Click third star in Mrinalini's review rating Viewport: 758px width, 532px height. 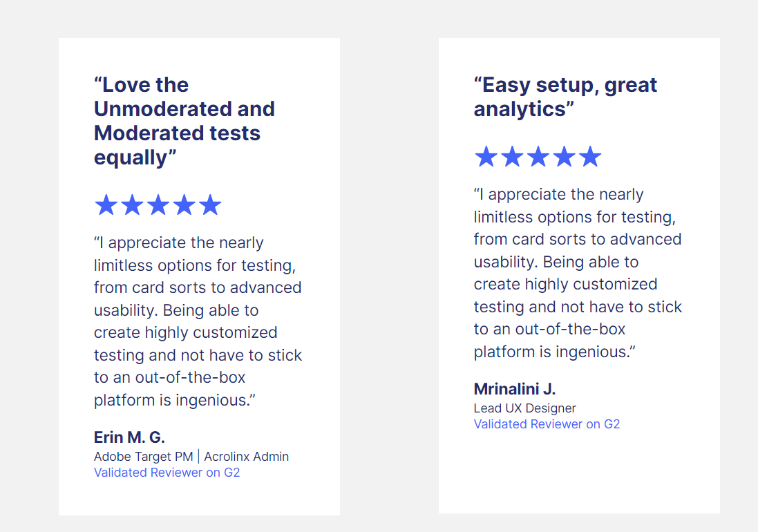point(538,157)
